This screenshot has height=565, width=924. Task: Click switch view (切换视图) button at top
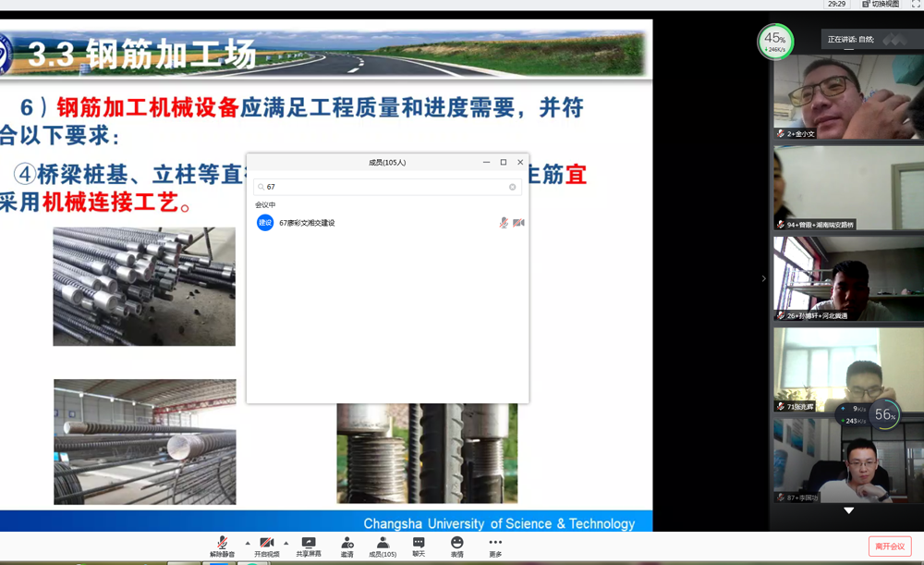click(x=881, y=5)
